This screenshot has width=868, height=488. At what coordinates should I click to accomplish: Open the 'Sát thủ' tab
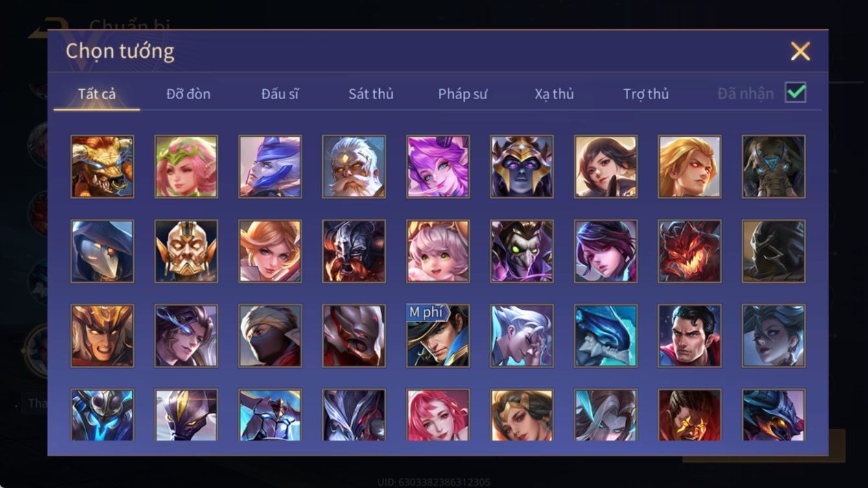coord(371,94)
